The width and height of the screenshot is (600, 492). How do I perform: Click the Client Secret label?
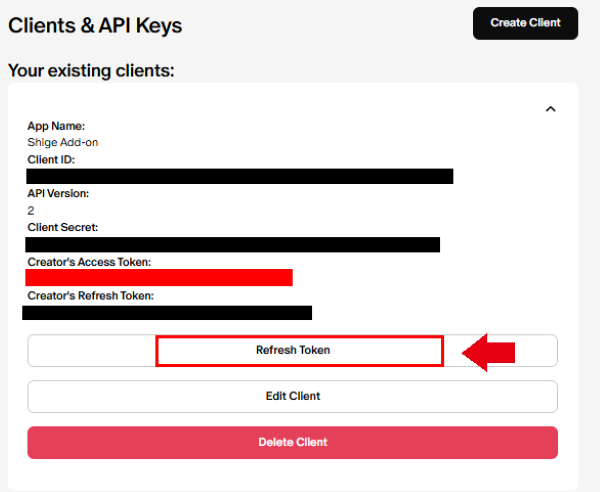click(62, 227)
